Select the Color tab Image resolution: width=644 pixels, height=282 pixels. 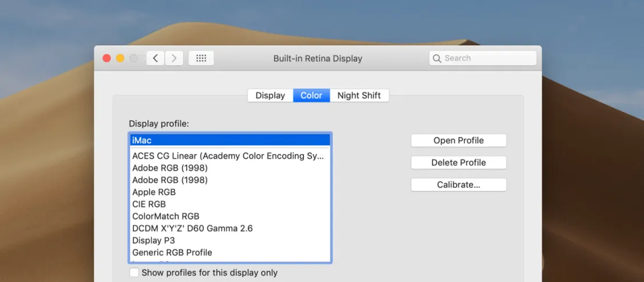[x=311, y=95]
